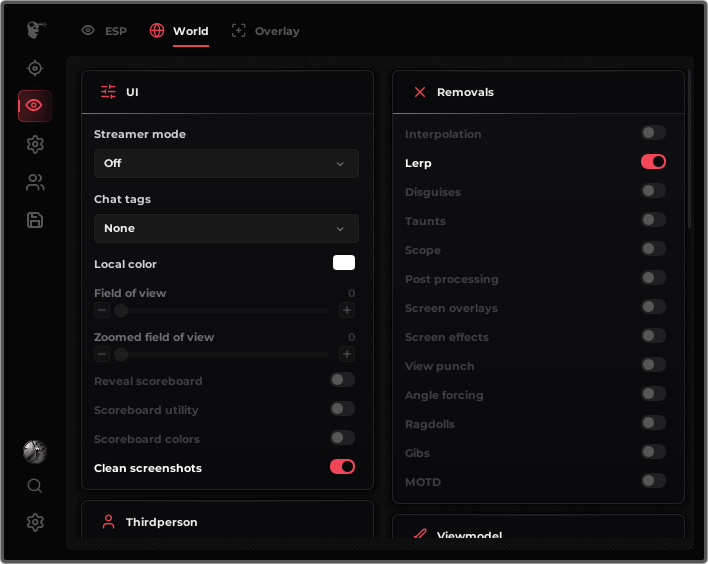Toggle Reveal scoreboard switch
This screenshot has width=708, height=564.
point(342,380)
